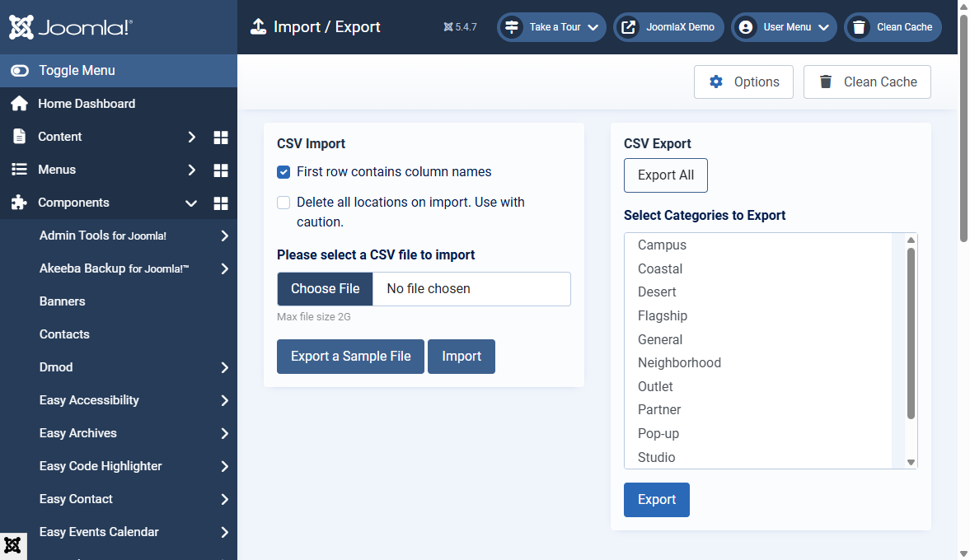Open the JoomlaX Demo site link
970x560 pixels.
[x=668, y=27]
